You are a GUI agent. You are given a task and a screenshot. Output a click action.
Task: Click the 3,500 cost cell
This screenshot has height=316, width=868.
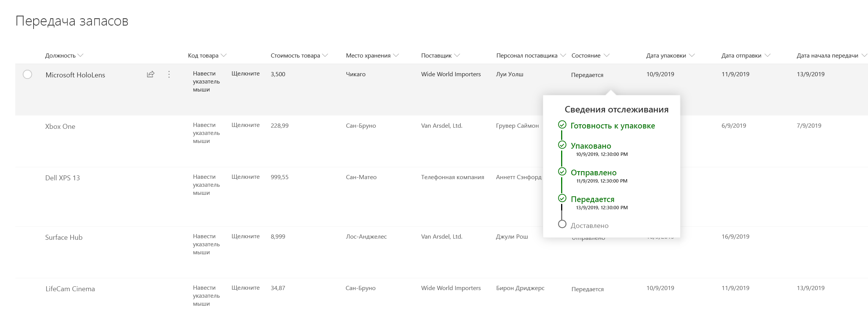[278, 74]
